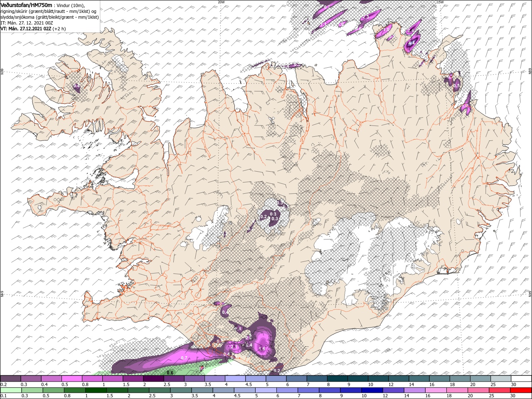
Task: Pick the white swatch above the upper 30
Action: point(521,379)
